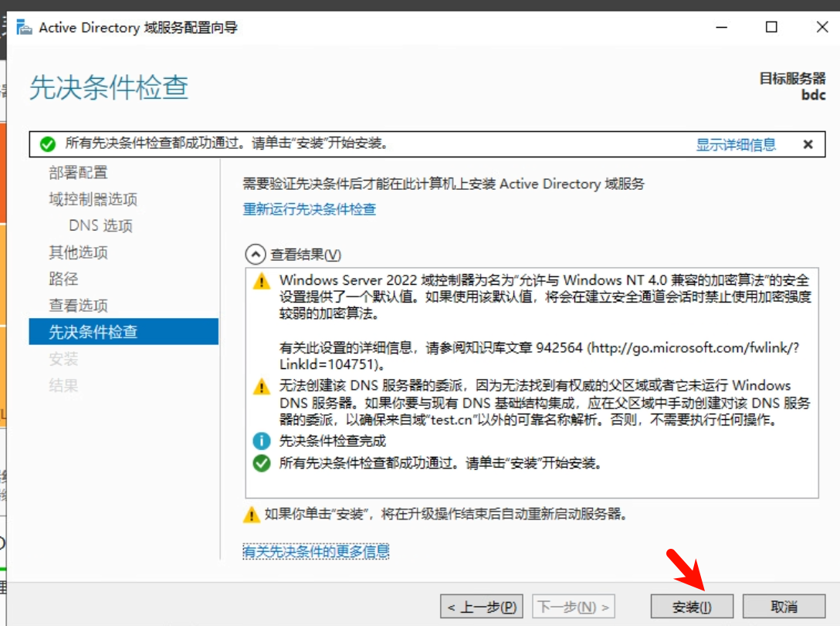
Task: Click warning icon beside Windows Server 2022 message
Action: click(262, 281)
